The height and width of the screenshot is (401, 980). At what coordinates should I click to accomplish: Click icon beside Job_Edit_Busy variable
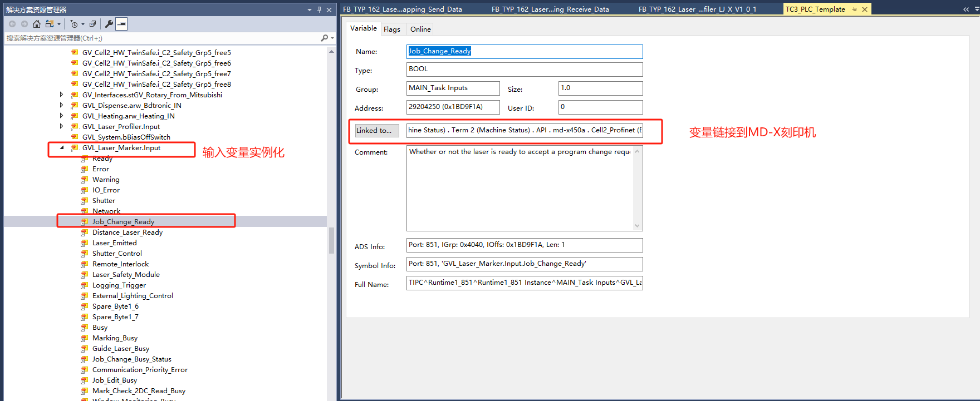click(x=85, y=380)
